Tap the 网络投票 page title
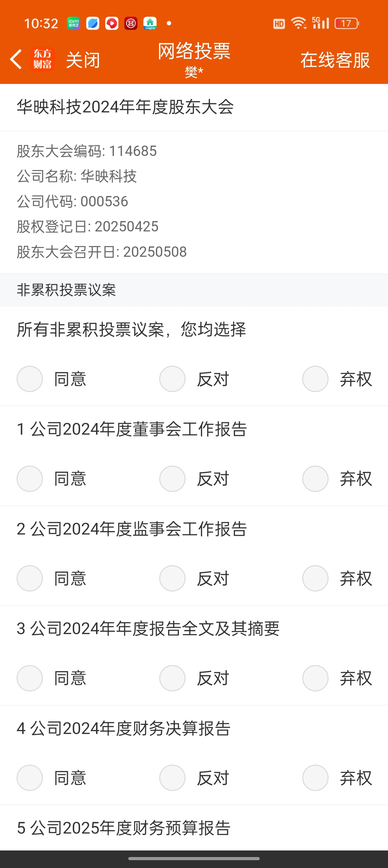This screenshot has width=388, height=868. [194, 51]
